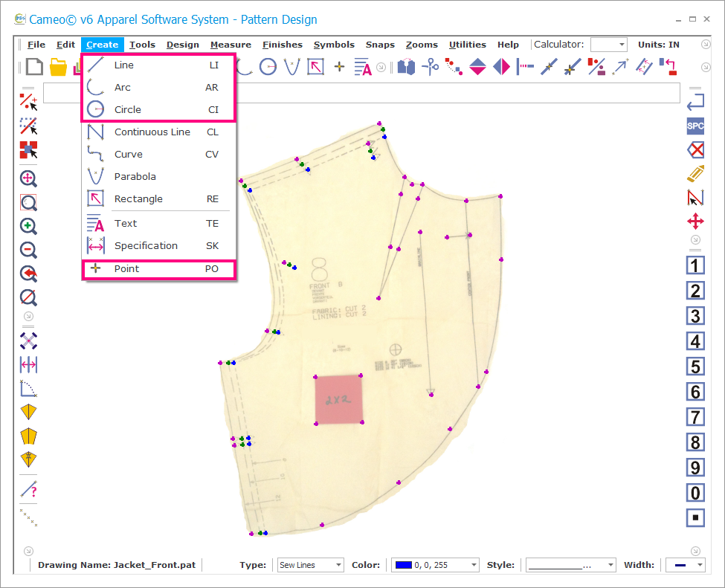Click the diagonal row of points icon
The image size is (725, 588).
[x=29, y=517]
